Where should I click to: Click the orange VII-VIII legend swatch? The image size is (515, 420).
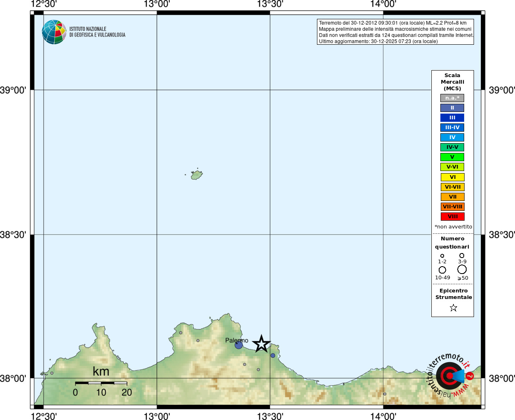(x=452, y=207)
